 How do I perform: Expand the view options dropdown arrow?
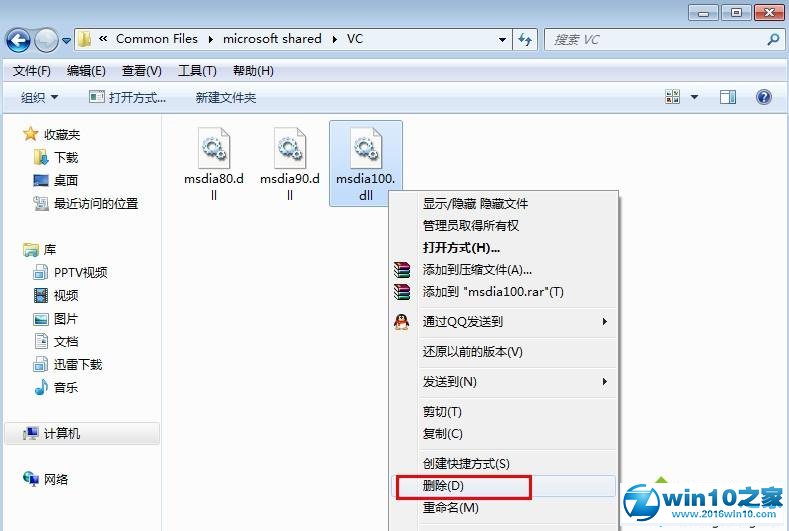tap(695, 97)
